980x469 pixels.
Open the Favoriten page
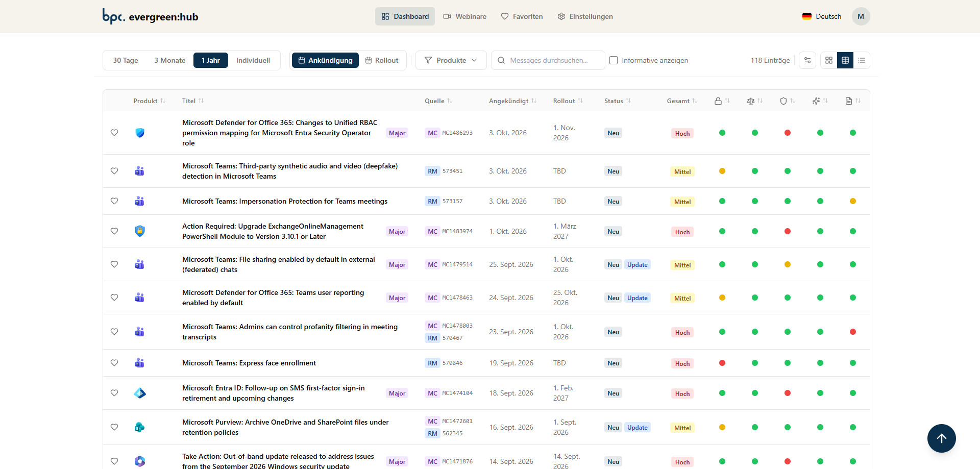click(522, 16)
